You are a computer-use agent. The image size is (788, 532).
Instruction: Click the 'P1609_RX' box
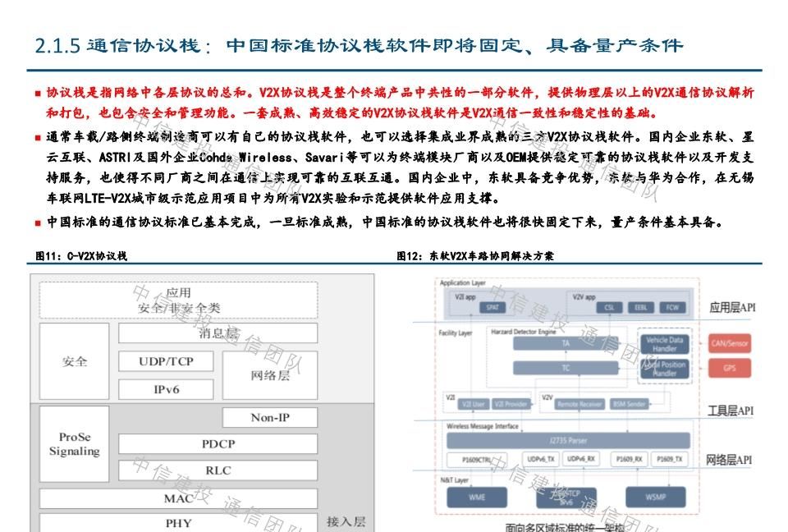[x=629, y=459]
